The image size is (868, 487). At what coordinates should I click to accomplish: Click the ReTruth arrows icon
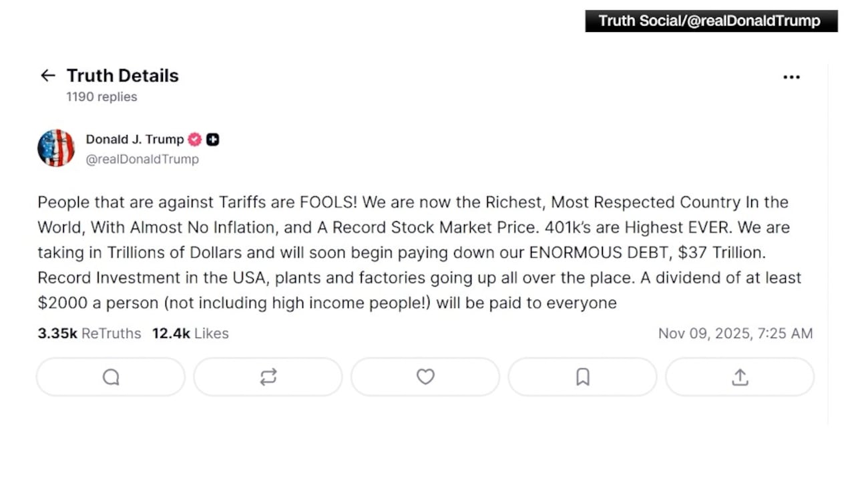[x=268, y=377]
